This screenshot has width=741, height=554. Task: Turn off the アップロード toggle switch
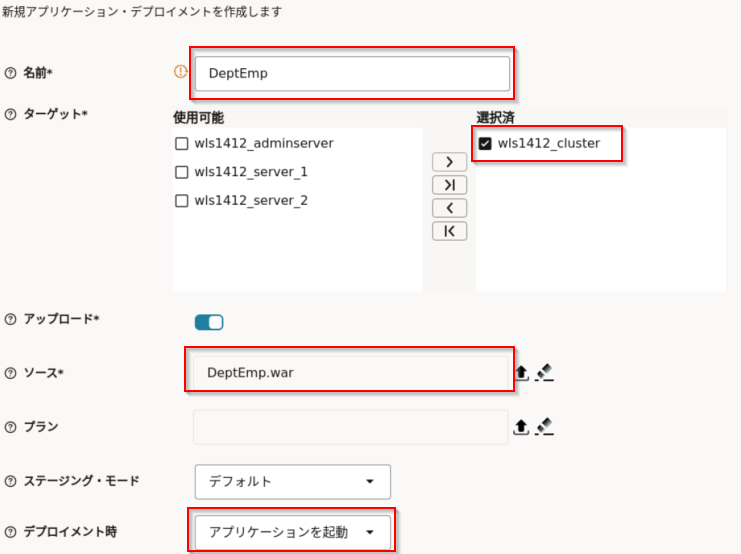(209, 322)
